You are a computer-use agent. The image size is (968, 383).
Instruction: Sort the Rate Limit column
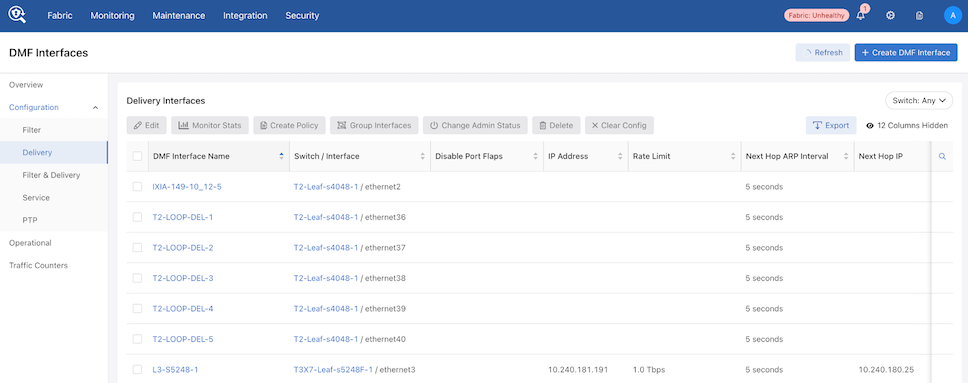pos(733,157)
